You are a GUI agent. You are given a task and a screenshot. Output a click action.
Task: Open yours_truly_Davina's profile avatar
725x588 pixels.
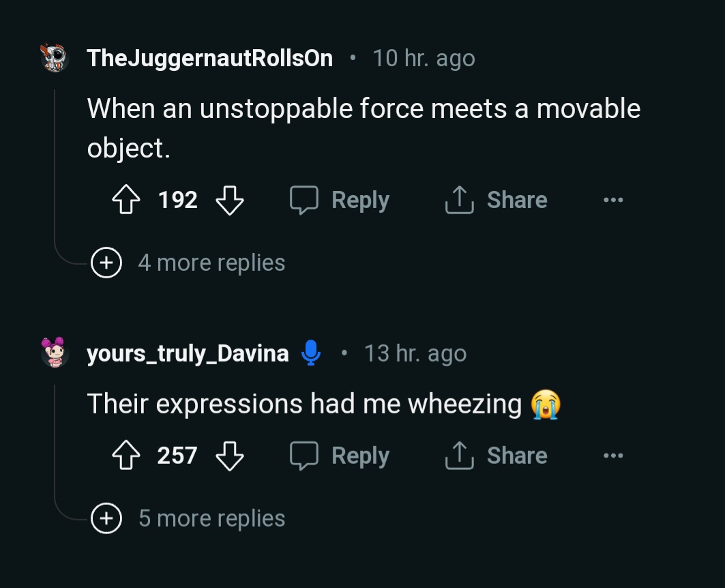(x=55, y=352)
